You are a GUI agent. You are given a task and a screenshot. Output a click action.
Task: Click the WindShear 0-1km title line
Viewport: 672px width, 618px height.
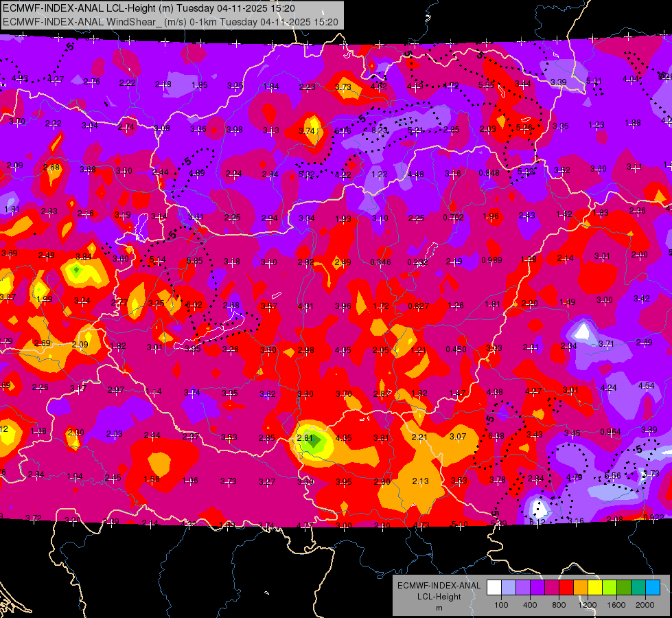pos(170,22)
